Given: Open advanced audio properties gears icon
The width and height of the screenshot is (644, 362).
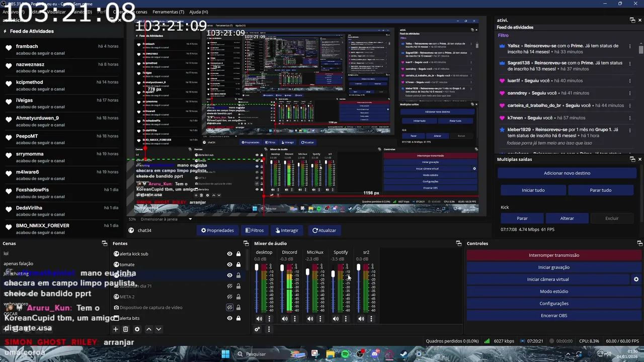Looking at the screenshot, I should click(x=257, y=329).
